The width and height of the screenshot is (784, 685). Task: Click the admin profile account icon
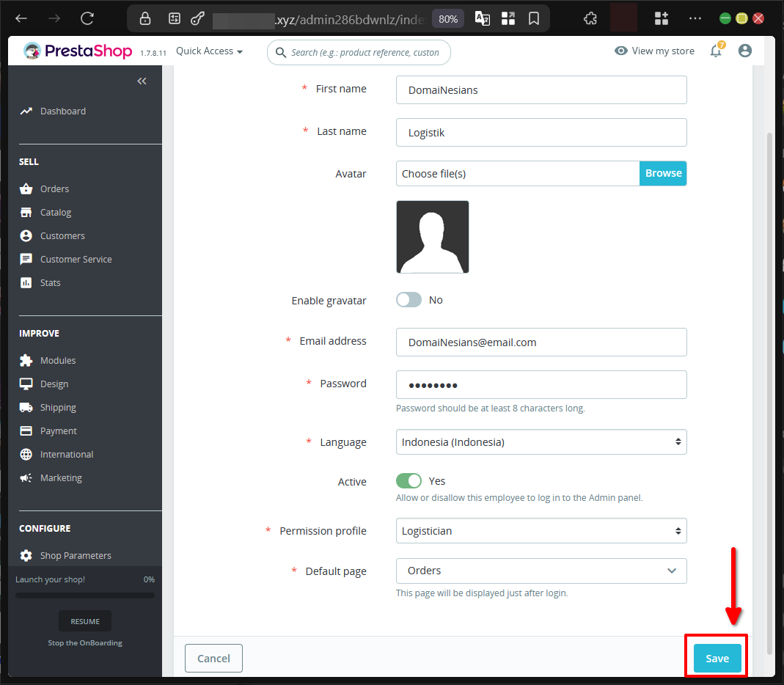coord(745,51)
